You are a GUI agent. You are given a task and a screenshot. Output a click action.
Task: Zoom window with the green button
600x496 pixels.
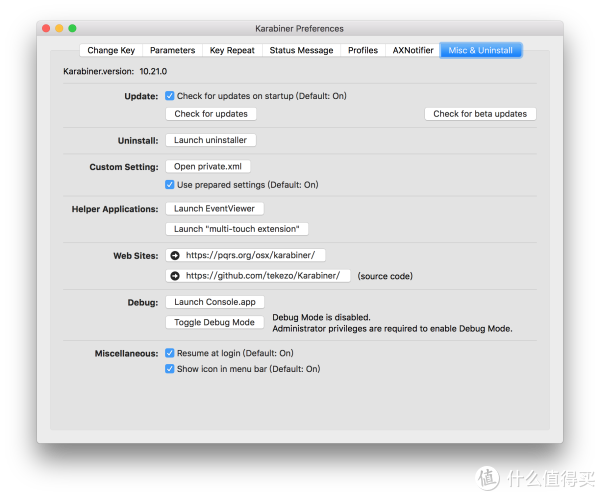click(x=72, y=28)
